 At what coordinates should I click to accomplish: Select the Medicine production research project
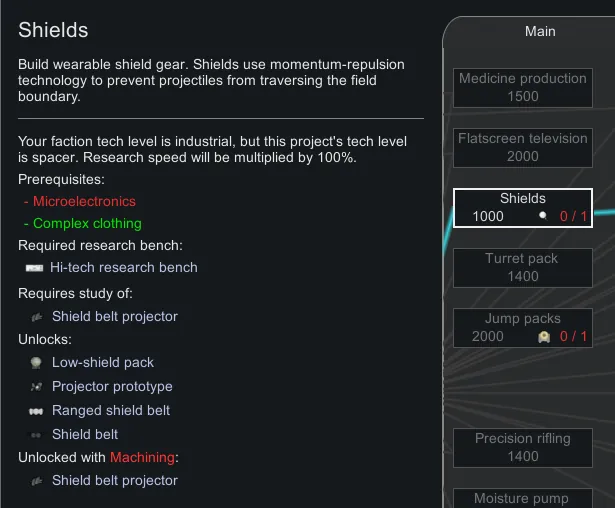tap(522, 87)
